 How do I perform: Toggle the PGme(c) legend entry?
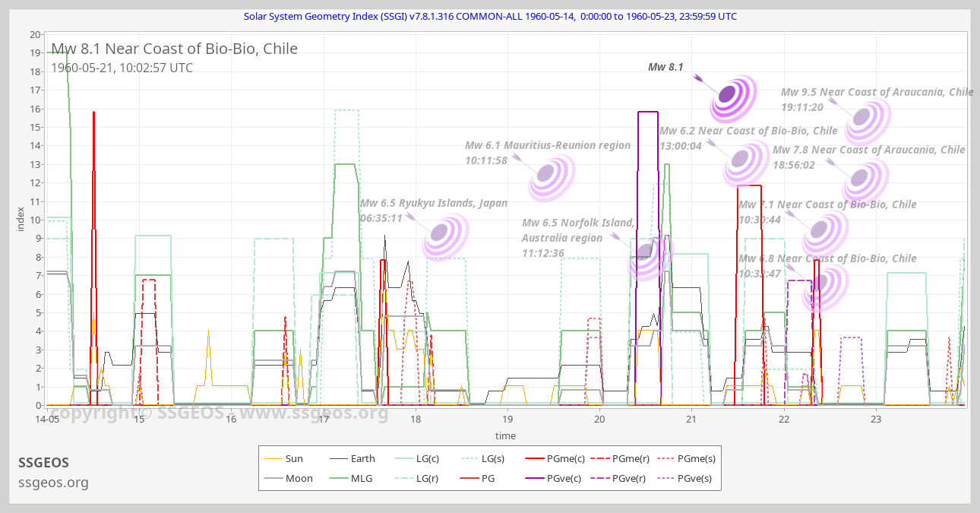tap(555, 458)
